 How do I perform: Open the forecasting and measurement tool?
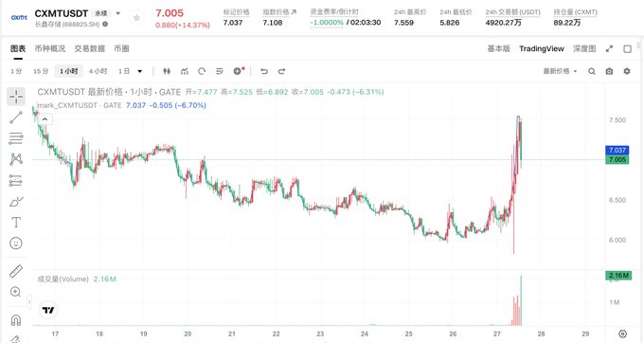tap(16, 180)
